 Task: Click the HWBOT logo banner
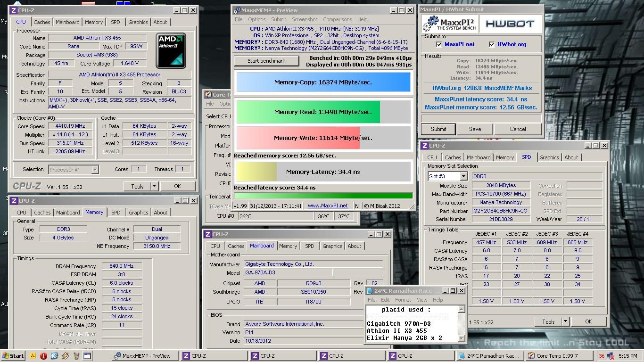(x=510, y=24)
